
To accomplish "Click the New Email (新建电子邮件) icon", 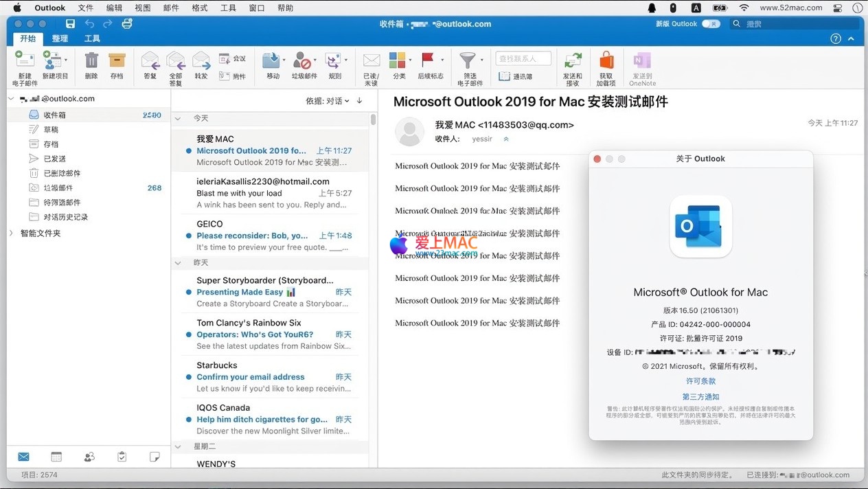I will pyautogui.click(x=24, y=61).
